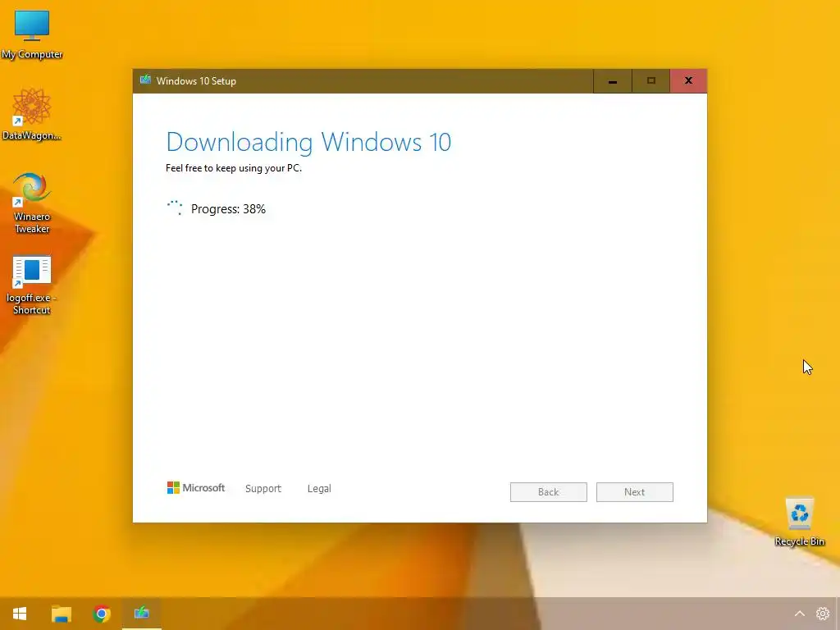Viewport: 840px width, 630px height.
Task: Open File Explorer from the taskbar
Action: click(61, 614)
